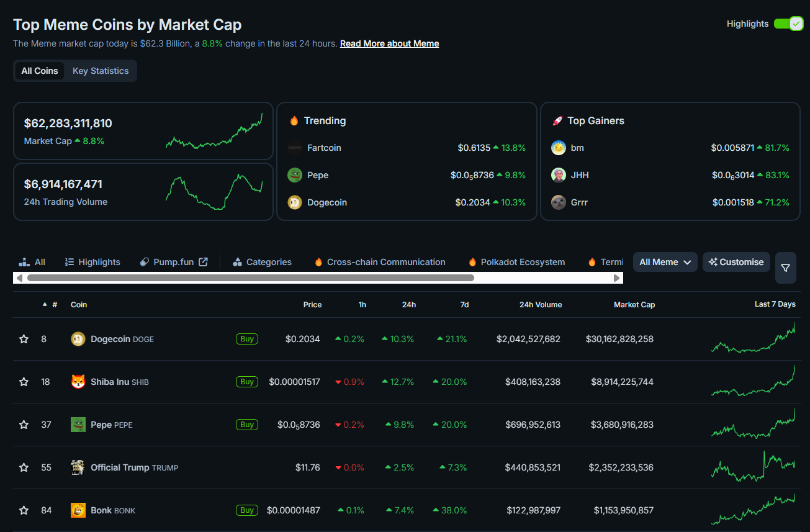This screenshot has height=532, width=810.
Task: Click the Grrr coin icon in Top Gainers
Action: (x=559, y=202)
